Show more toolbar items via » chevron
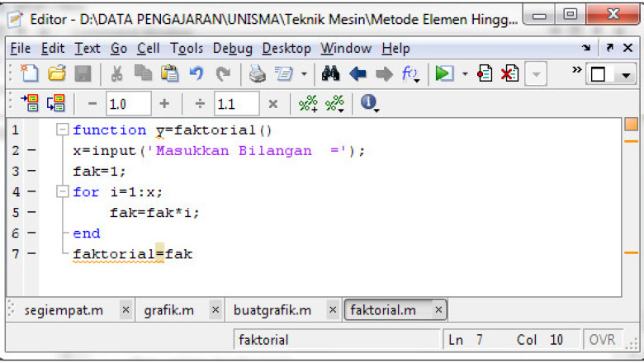 (576, 70)
